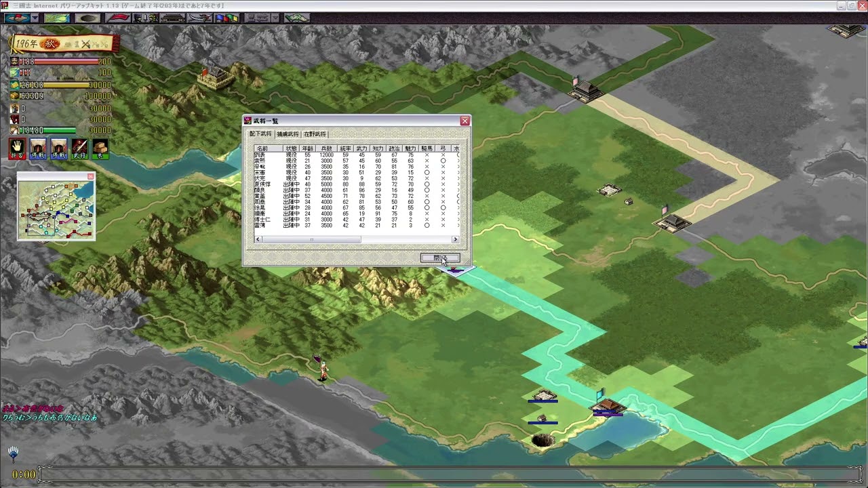Select the army unit with the purple flag
Screen dimensions: 868x488
(323, 367)
